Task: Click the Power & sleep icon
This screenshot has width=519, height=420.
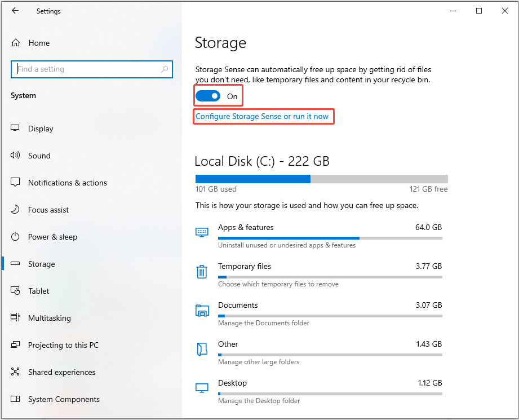Action: [x=15, y=237]
